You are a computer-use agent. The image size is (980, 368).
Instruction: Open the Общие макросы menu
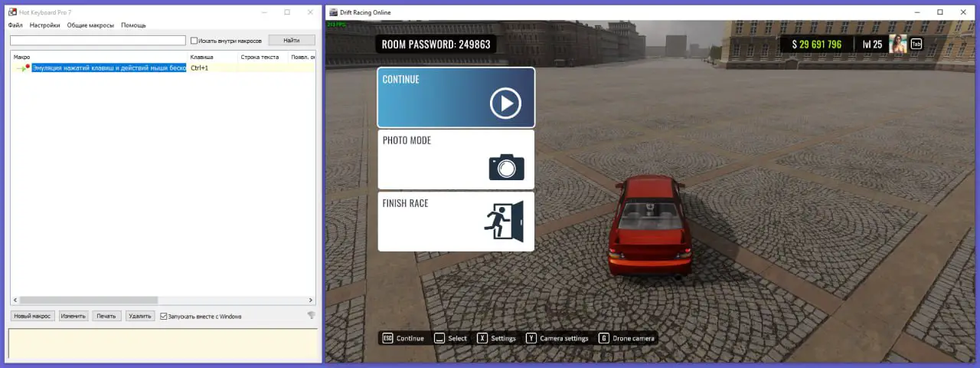pyautogui.click(x=90, y=25)
